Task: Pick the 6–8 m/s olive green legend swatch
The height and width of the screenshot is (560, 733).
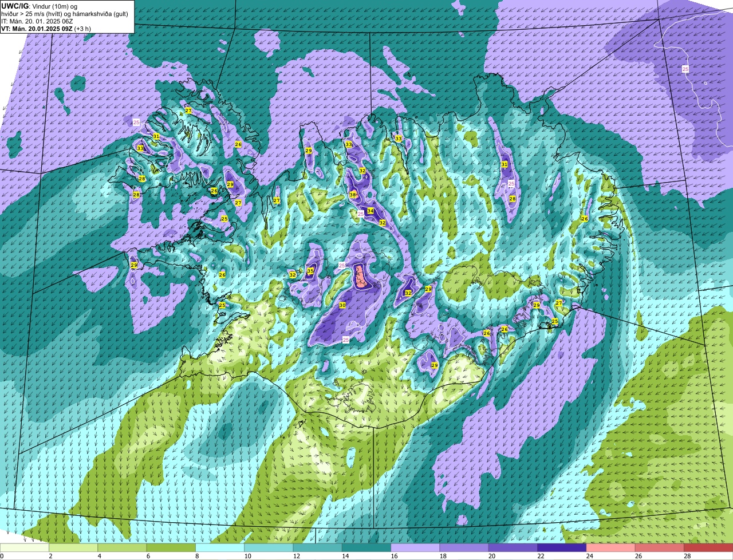Action: click(171, 547)
